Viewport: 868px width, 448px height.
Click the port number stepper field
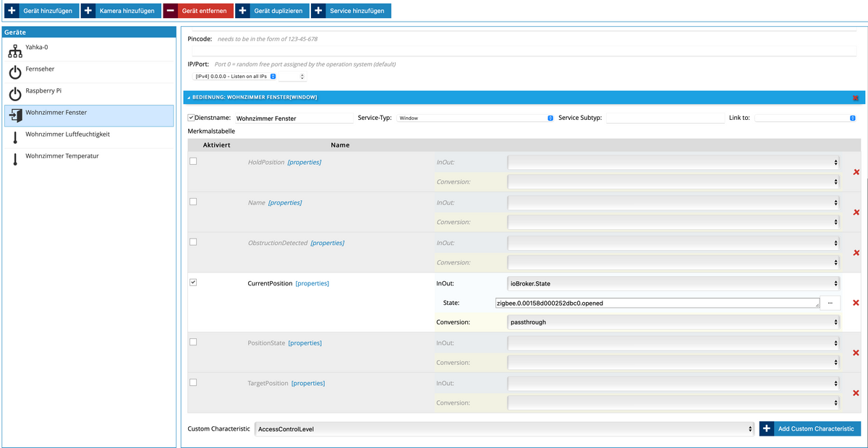coord(293,76)
